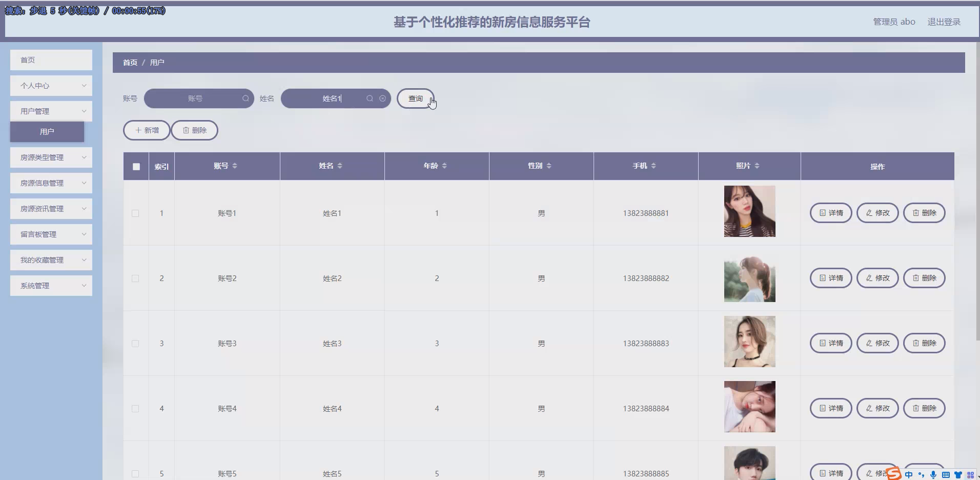Expand 房源类型管理 menu
The width and height of the screenshot is (980, 480).
click(x=51, y=157)
